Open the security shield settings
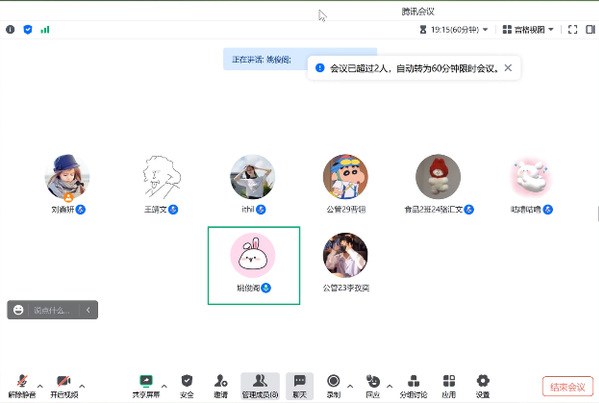The image size is (599, 403). pyautogui.click(x=187, y=386)
